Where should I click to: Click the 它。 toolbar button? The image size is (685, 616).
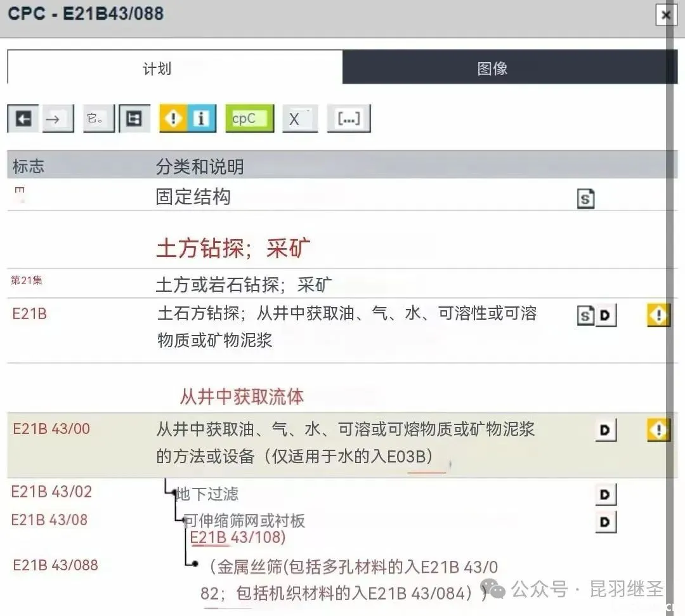tap(98, 119)
